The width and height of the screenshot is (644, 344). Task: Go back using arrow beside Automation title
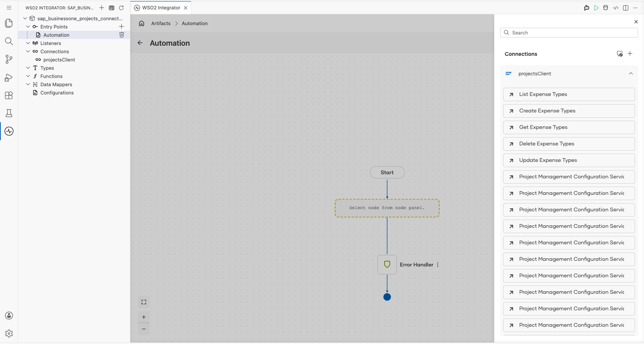[140, 43]
